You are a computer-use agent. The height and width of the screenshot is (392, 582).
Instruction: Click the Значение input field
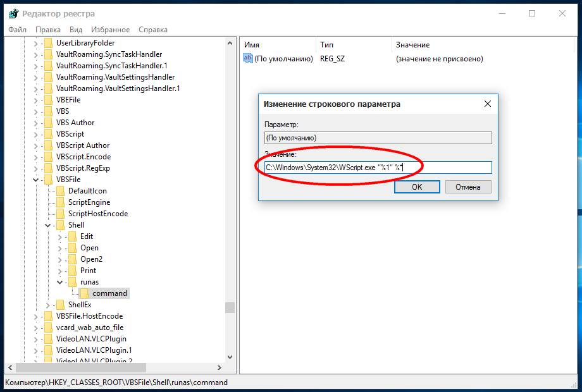[378, 168]
